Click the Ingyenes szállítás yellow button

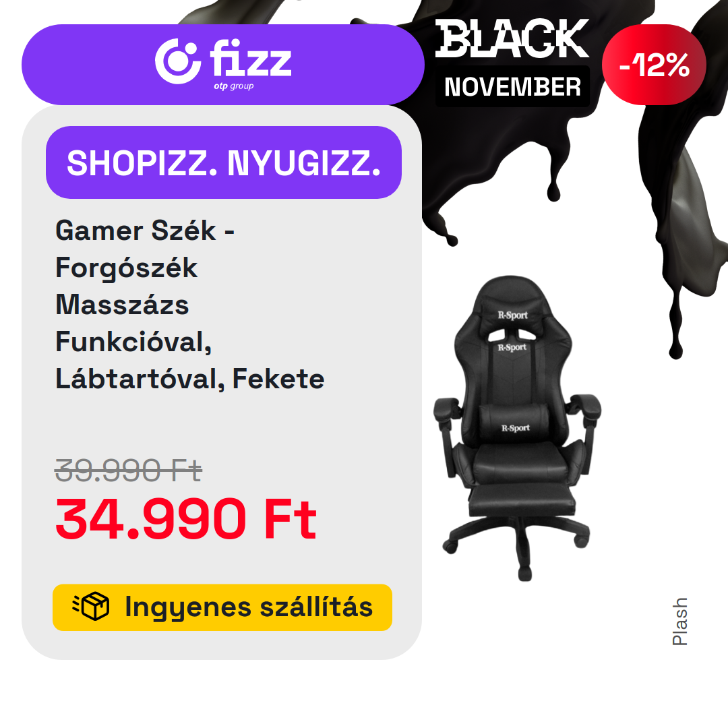(x=222, y=607)
